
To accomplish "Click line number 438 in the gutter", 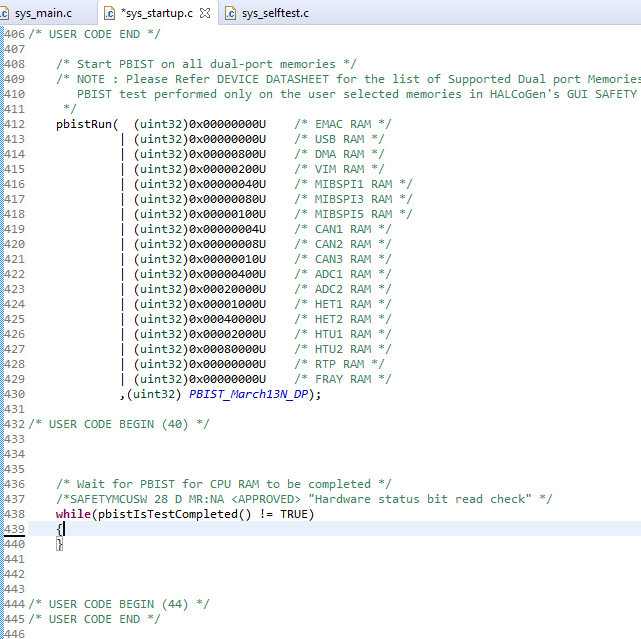I will pos(14,514).
